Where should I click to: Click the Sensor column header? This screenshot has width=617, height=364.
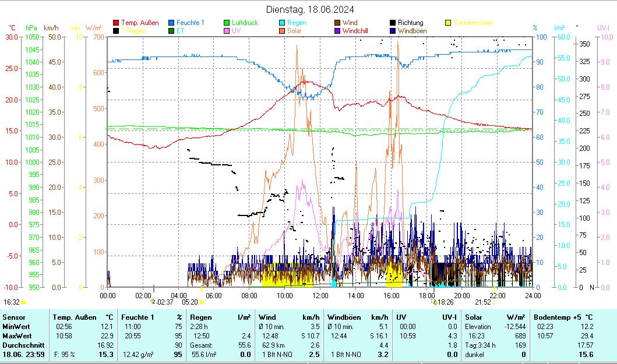coord(14,317)
